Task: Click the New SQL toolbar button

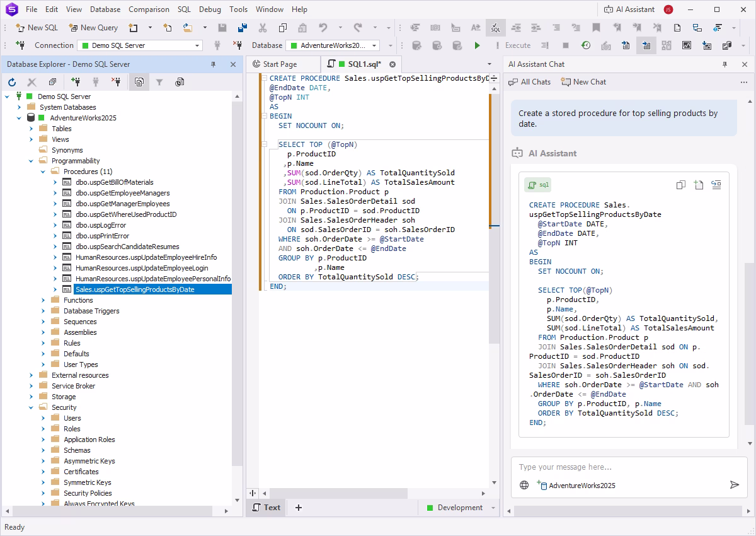Action: [x=37, y=28]
